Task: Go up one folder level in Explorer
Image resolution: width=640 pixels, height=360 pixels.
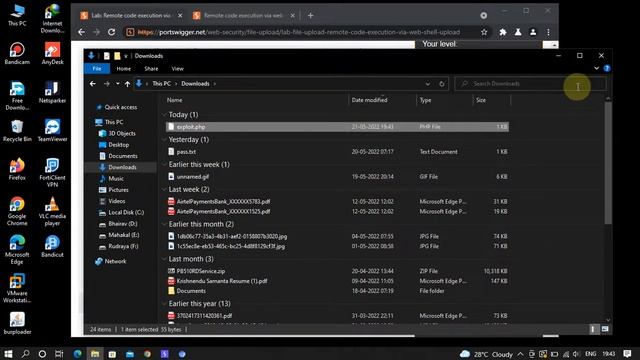Action: [127, 84]
